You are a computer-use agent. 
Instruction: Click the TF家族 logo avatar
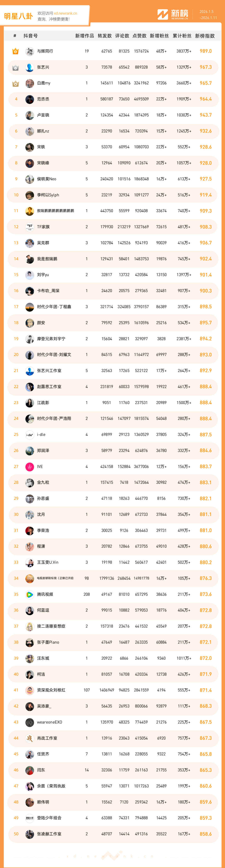tap(30, 227)
